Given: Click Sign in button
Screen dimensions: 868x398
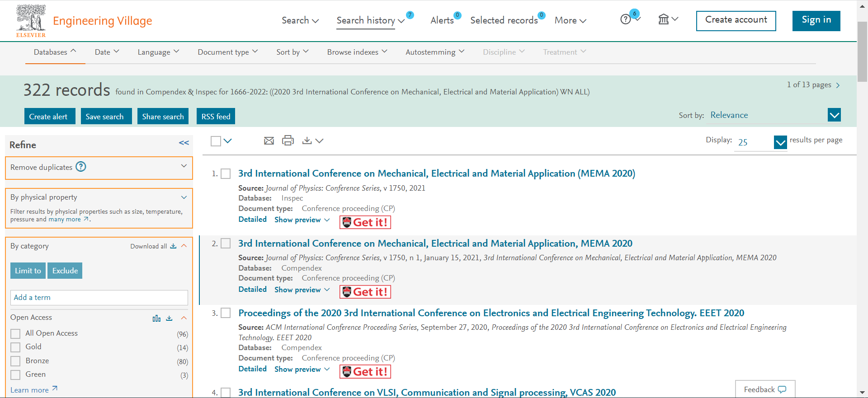Looking at the screenshot, I should pyautogui.click(x=816, y=21).
